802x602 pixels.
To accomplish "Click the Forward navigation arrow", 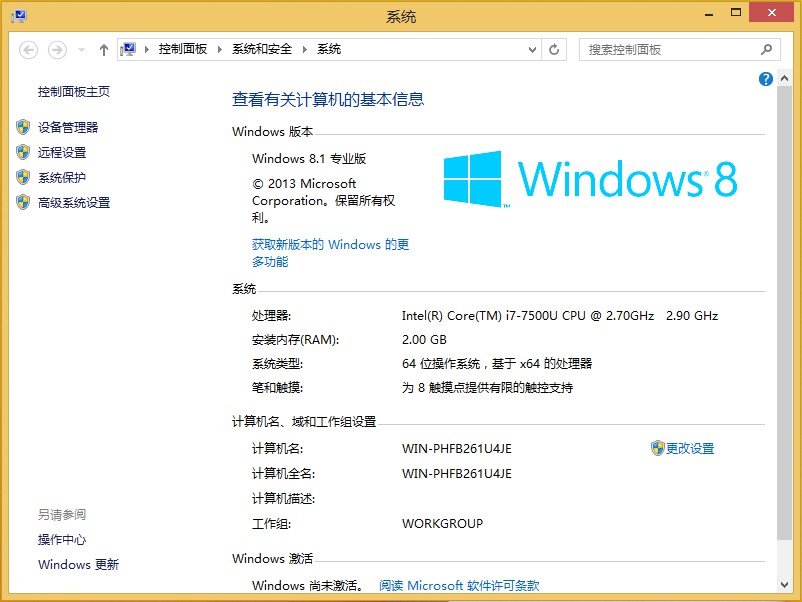I will click(57, 50).
